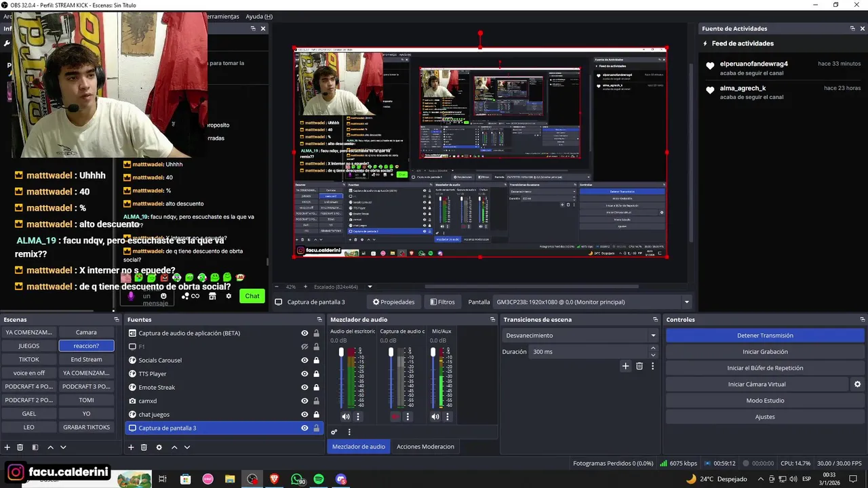Move scene down with the Escenas down arrow
868x488 pixels.
(63, 447)
